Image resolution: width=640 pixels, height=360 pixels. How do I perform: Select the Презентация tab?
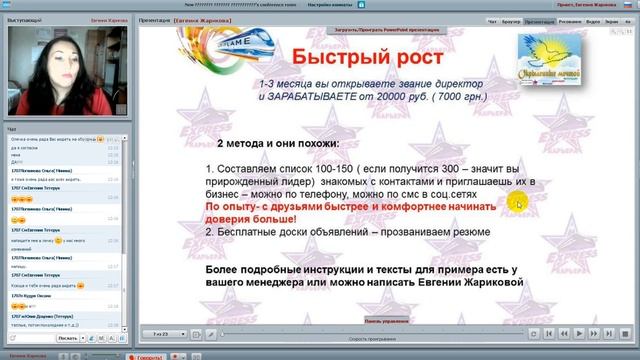(540, 22)
